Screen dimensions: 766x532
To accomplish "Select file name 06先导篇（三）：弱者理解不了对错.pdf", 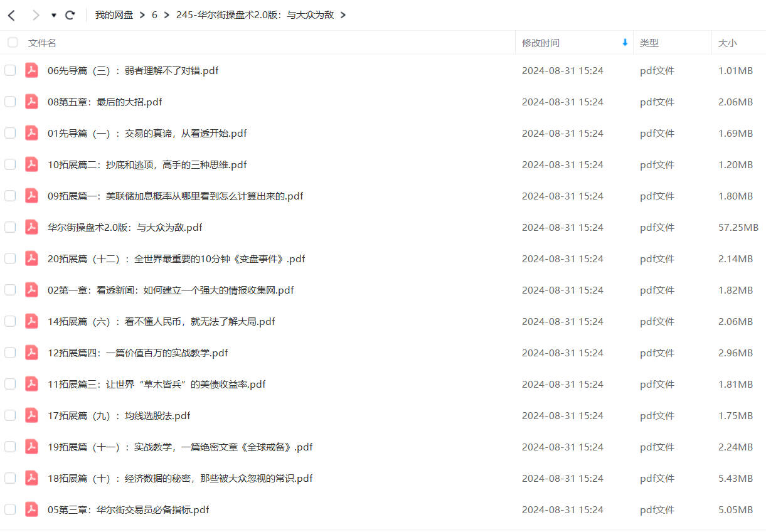I will click(133, 70).
